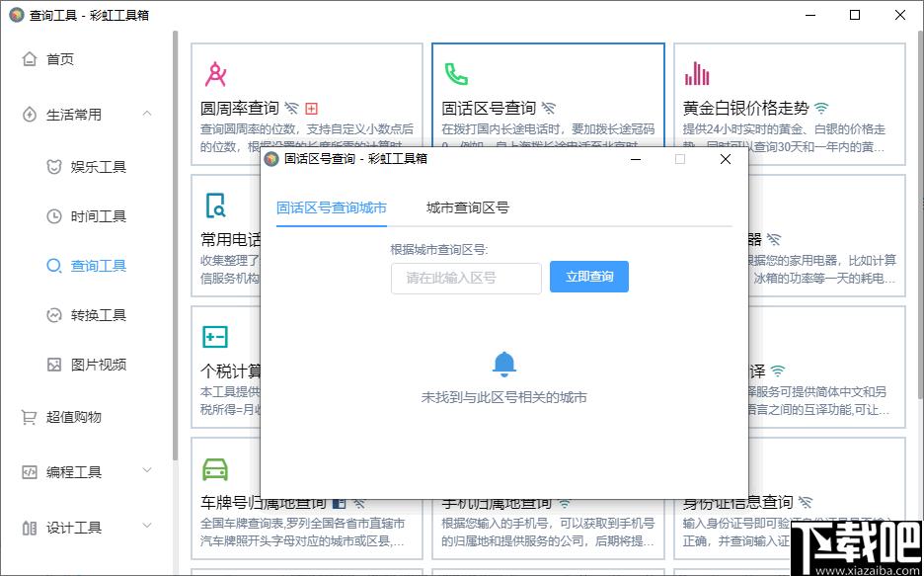Viewport: 924px width, 576px height.
Task: Open the 首页 home icon in sidebar
Action: [30, 59]
